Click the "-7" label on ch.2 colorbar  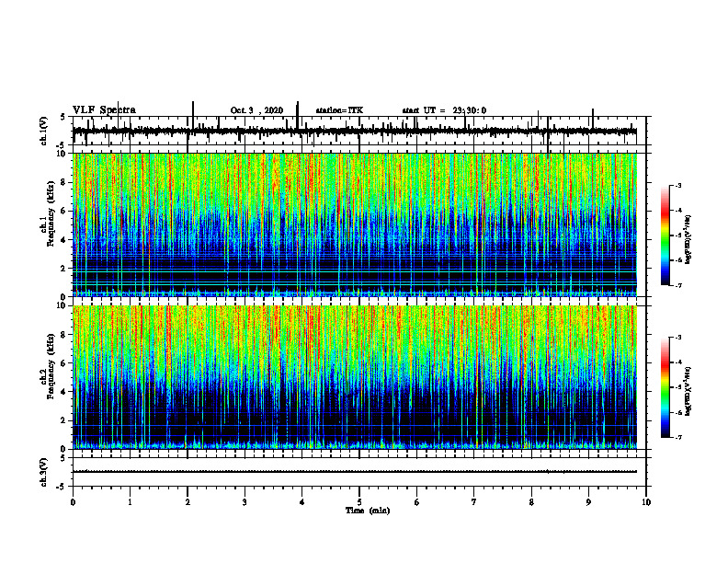click(x=677, y=437)
